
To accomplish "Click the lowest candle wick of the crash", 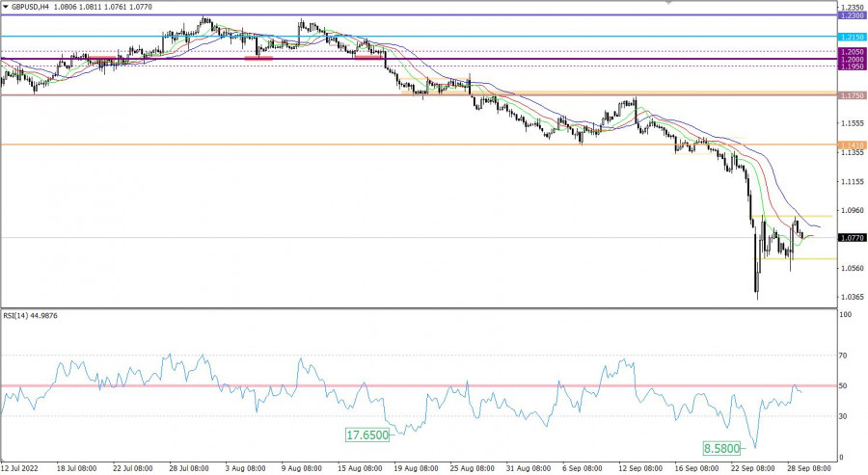I will (x=757, y=298).
